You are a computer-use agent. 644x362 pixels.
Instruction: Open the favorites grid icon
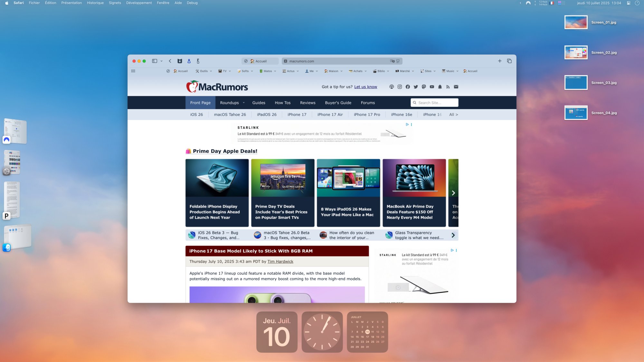(x=133, y=71)
